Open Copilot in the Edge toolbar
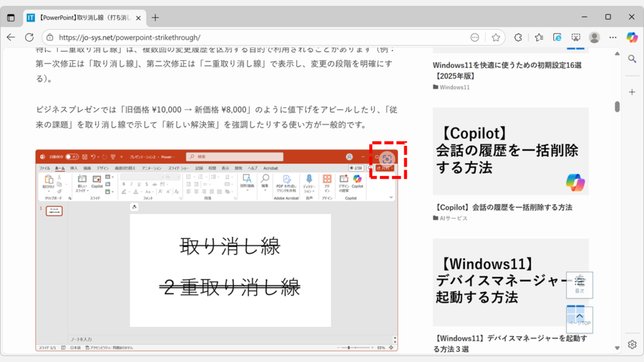Viewport: 644px width, 362px height. pos(632,37)
